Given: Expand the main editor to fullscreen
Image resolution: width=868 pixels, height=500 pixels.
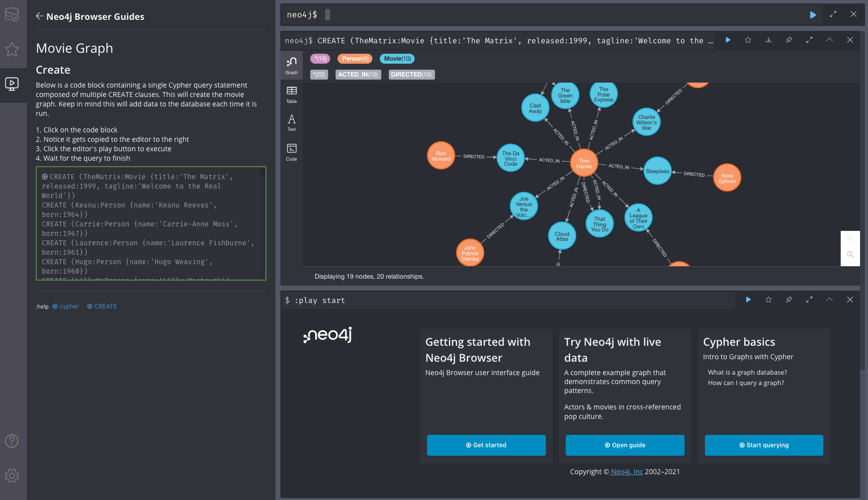Looking at the screenshot, I should click(x=833, y=14).
